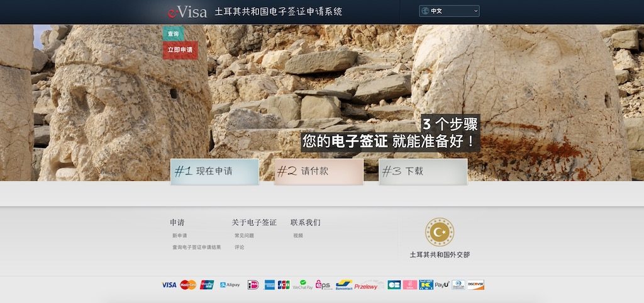
Task: Click the VISA payment logo
Action: 169,285
